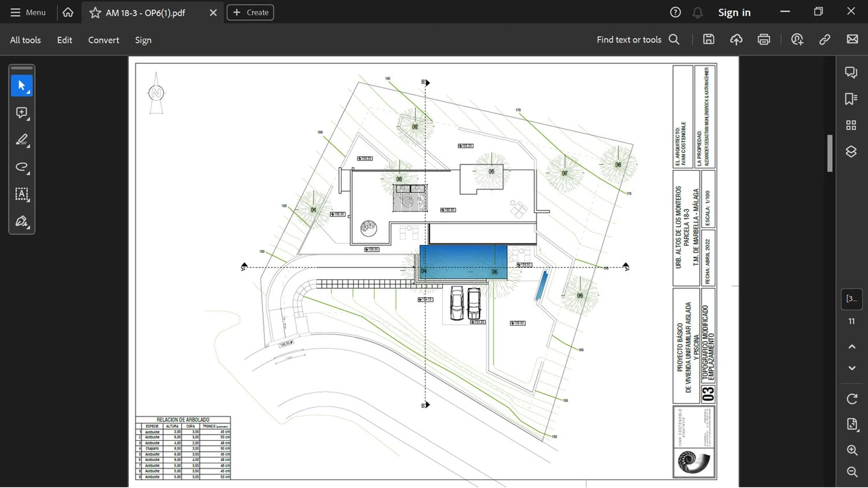Go to the next page

852,368
